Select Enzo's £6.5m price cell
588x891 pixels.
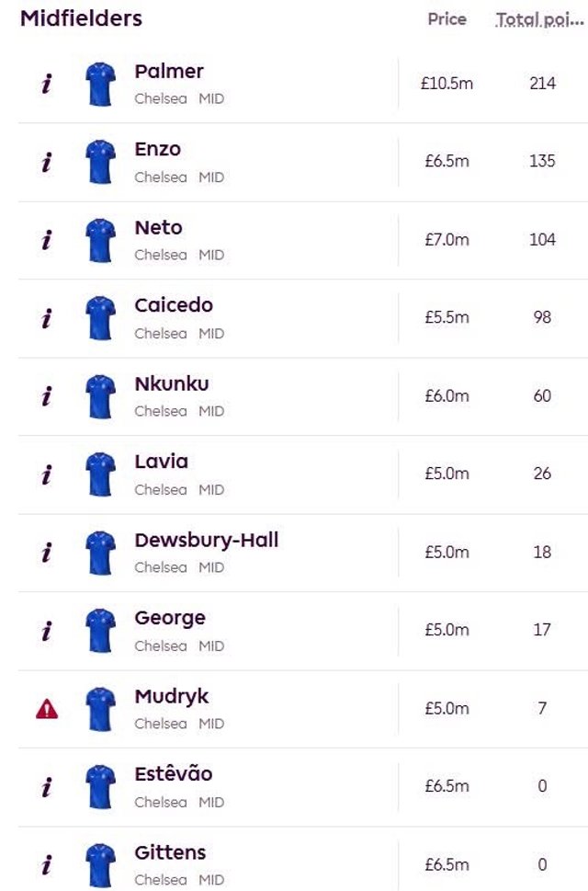coord(447,162)
